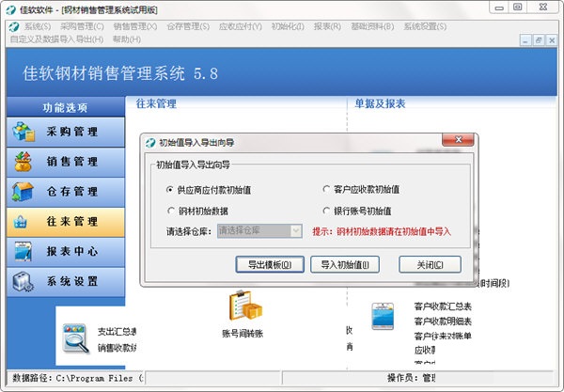
Task: Click the menu bar logo icon left of 系统
Action: 14,26
